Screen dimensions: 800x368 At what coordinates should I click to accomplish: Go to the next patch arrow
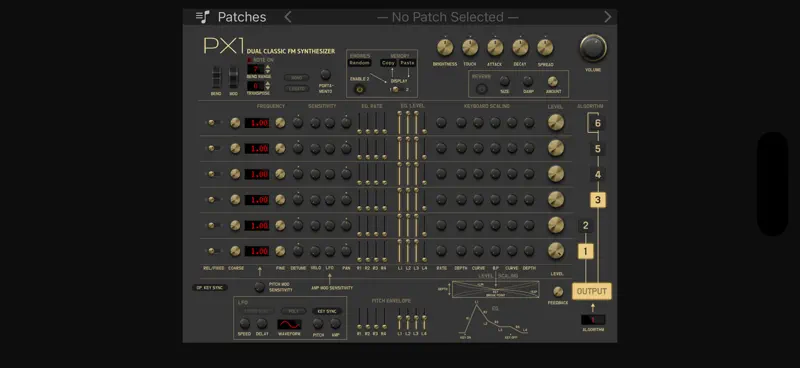click(x=607, y=17)
